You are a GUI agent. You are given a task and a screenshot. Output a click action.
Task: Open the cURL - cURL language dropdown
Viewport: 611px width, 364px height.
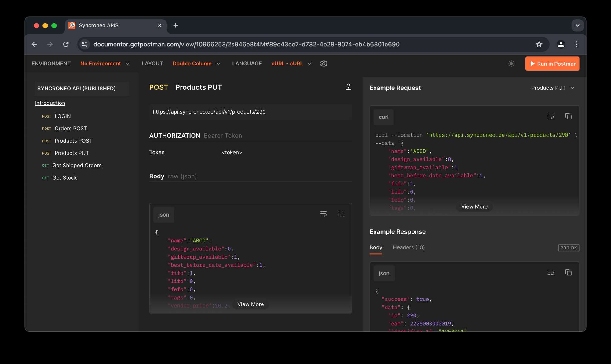point(291,64)
